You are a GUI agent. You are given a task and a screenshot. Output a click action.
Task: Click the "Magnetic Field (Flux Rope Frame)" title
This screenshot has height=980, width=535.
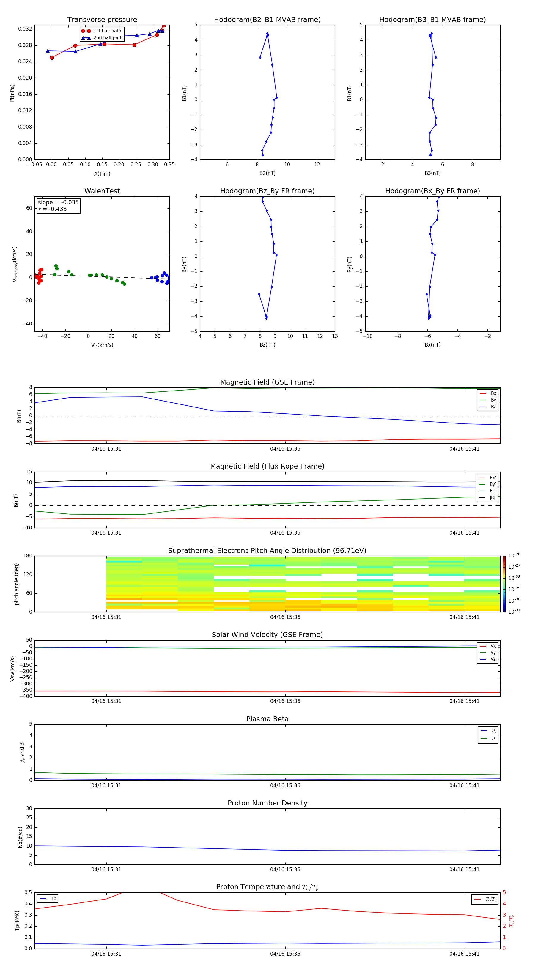(267, 467)
